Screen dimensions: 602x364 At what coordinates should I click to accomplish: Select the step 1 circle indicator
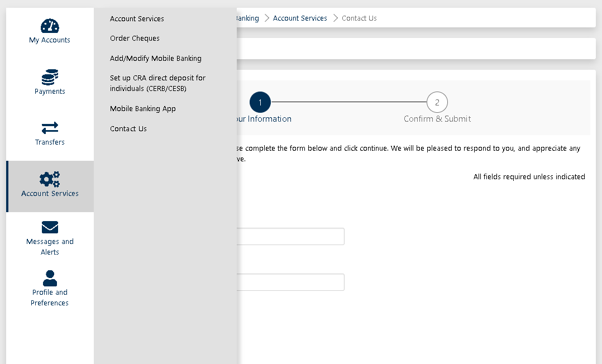tap(260, 102)
